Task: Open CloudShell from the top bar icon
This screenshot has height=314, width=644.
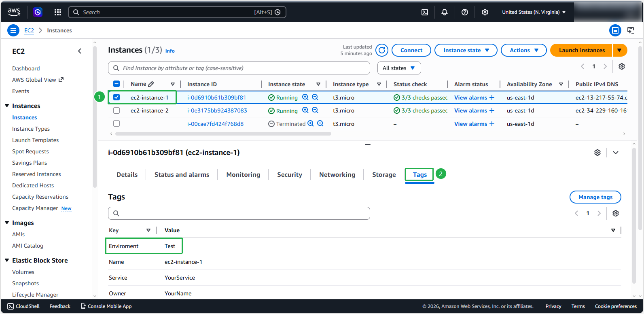Action: point(425,12)
